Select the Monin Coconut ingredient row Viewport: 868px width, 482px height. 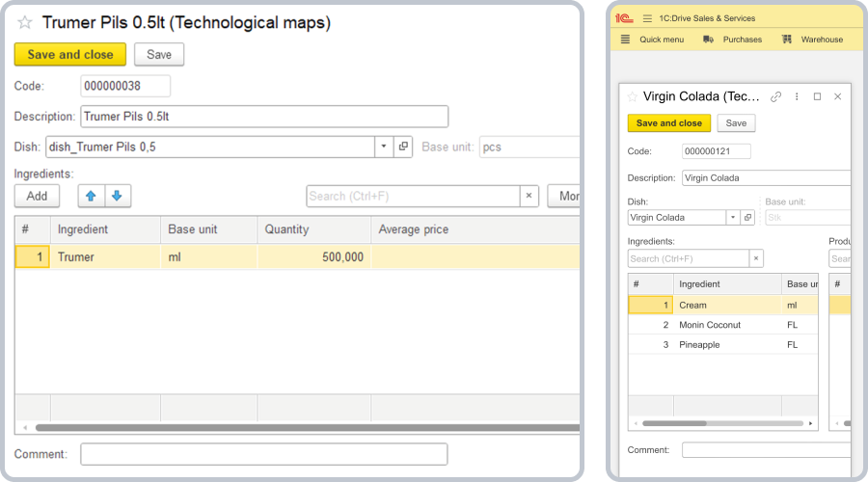tap(723, 325)
